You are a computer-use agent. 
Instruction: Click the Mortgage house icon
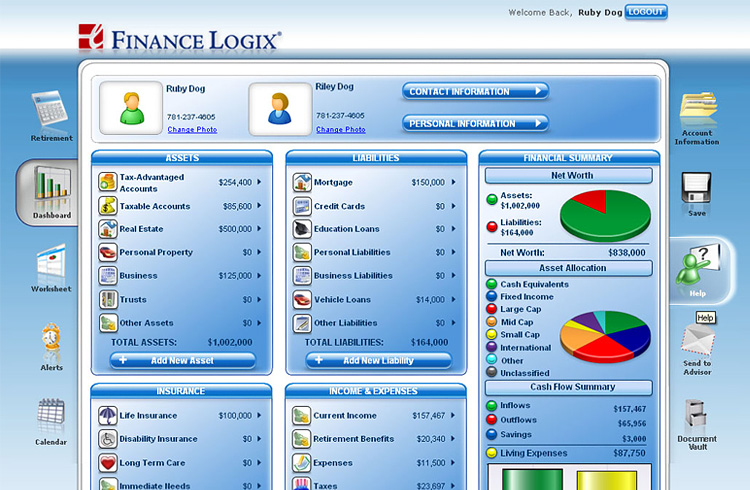coord(302,182)
